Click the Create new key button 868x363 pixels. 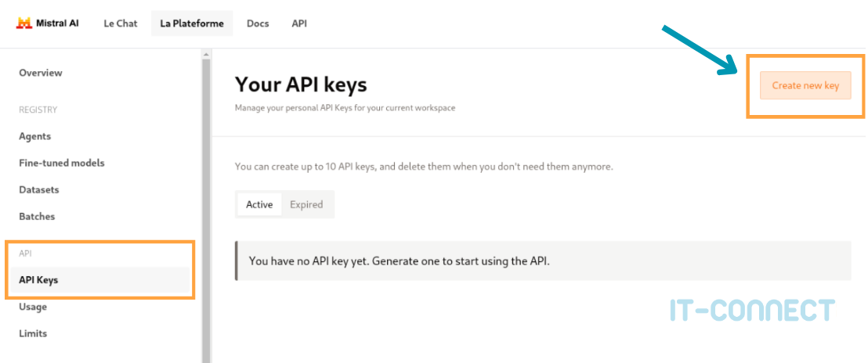click(805, 85)
